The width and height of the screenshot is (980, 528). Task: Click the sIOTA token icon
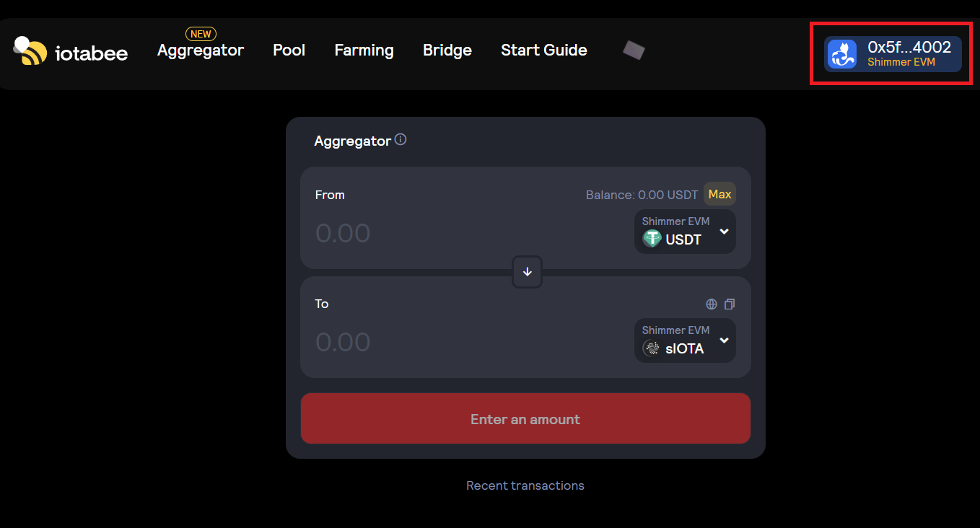point(652,348)
